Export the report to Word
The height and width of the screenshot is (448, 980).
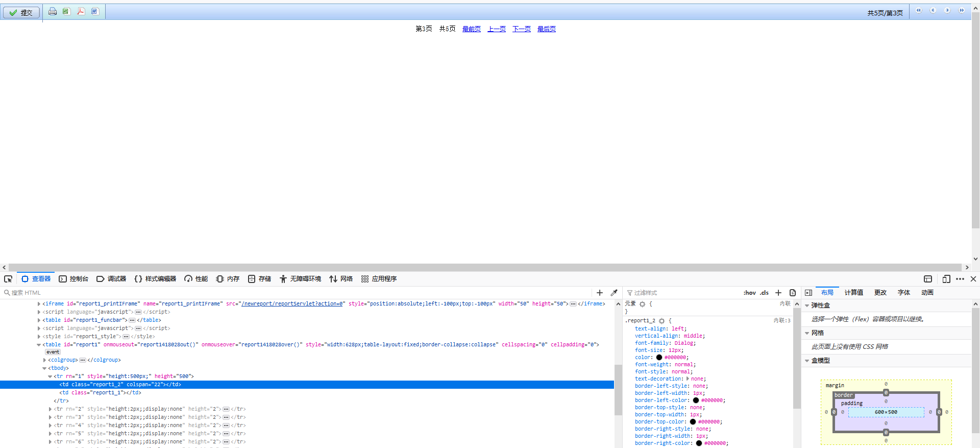(95, 11)
